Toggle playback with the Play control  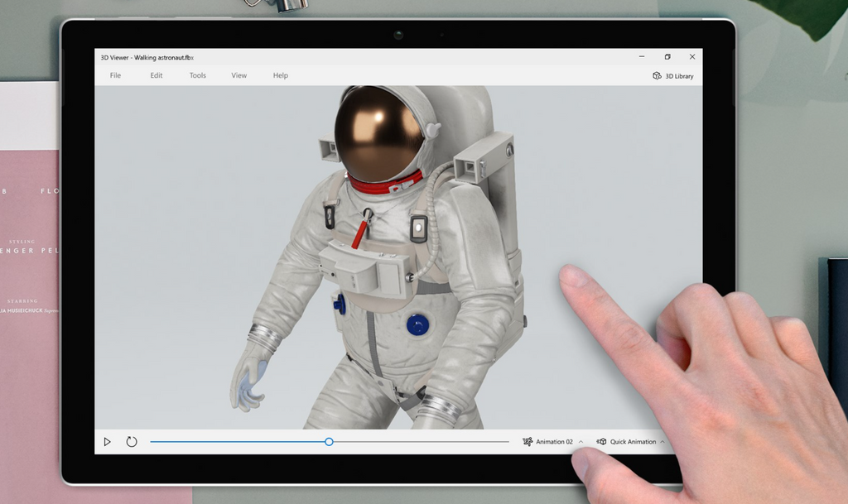[x=106, y=441]
